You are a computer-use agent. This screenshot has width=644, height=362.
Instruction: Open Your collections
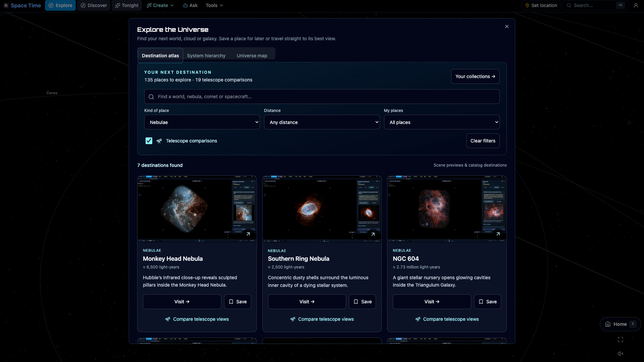[x=475, y=76]
